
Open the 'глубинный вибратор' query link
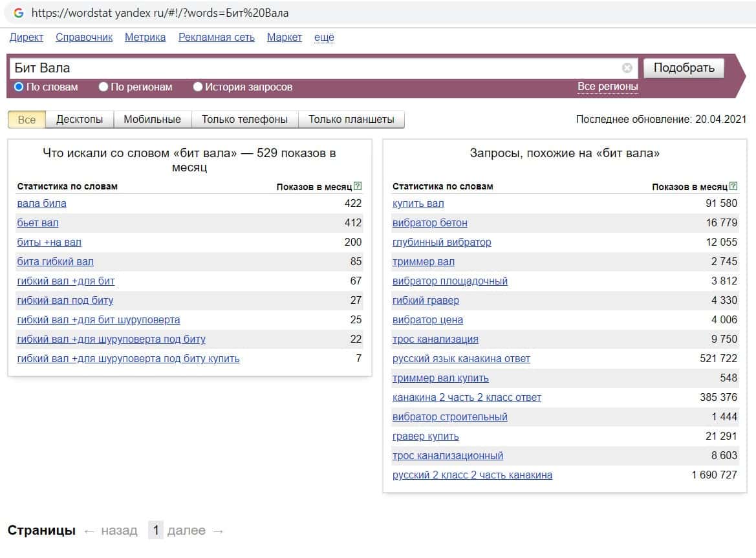pyautogui.click(x=442, y=242)
